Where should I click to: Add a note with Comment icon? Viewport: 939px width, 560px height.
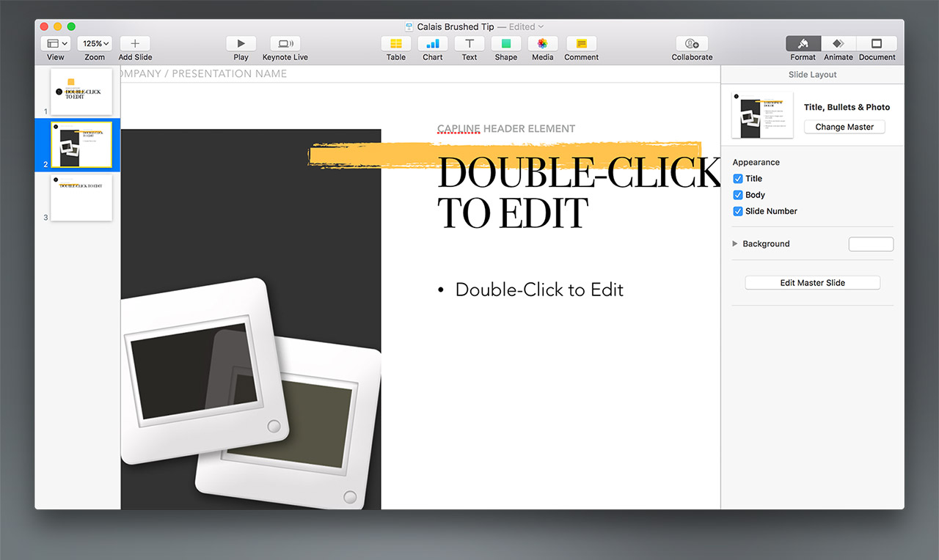581,44
